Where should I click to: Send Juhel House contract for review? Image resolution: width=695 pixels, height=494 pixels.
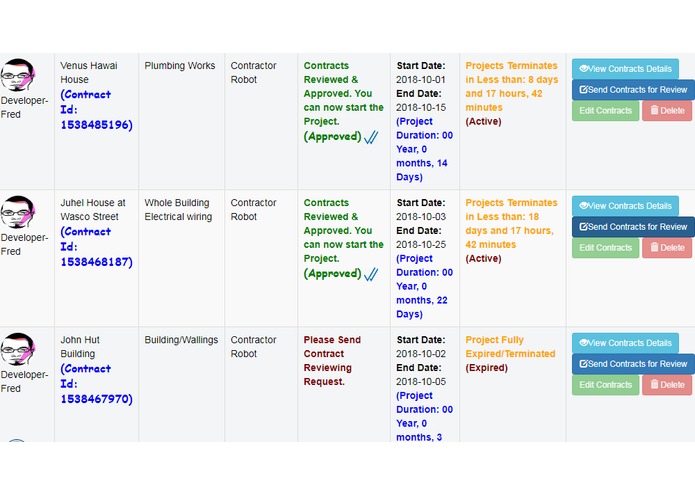tap(633, 227)
